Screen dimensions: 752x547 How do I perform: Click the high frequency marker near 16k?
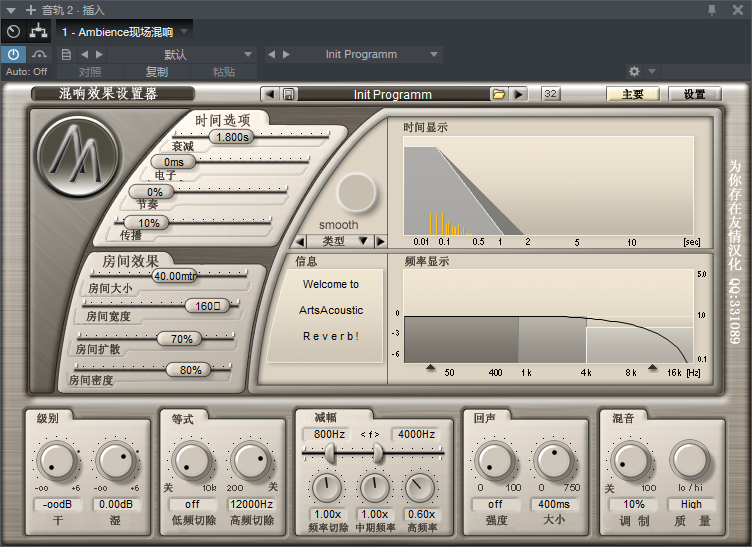point(652,367)
